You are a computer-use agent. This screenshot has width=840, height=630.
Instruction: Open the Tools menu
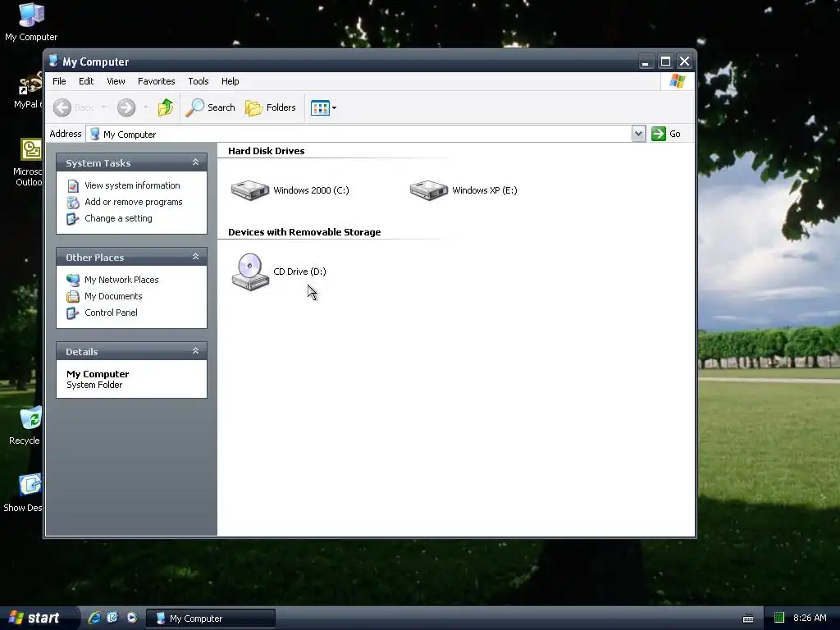click(x=199, y=81)
